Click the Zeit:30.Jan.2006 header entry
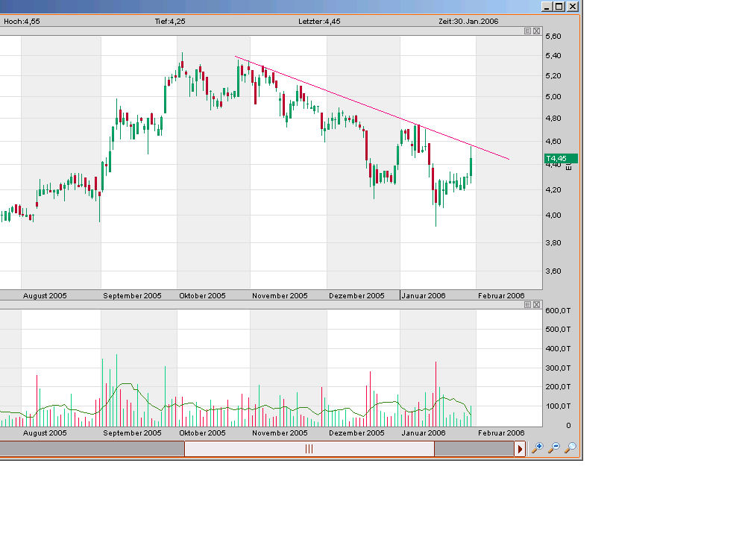The width and height of the screenshot is (742, 560). pyautogui.click(x=468, y=22)
